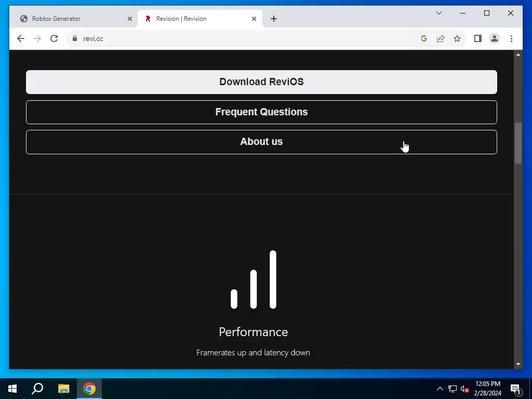The image size is (532, 399).
Task: Open File Explorer from the taskbar
Action: pos(63,389)
